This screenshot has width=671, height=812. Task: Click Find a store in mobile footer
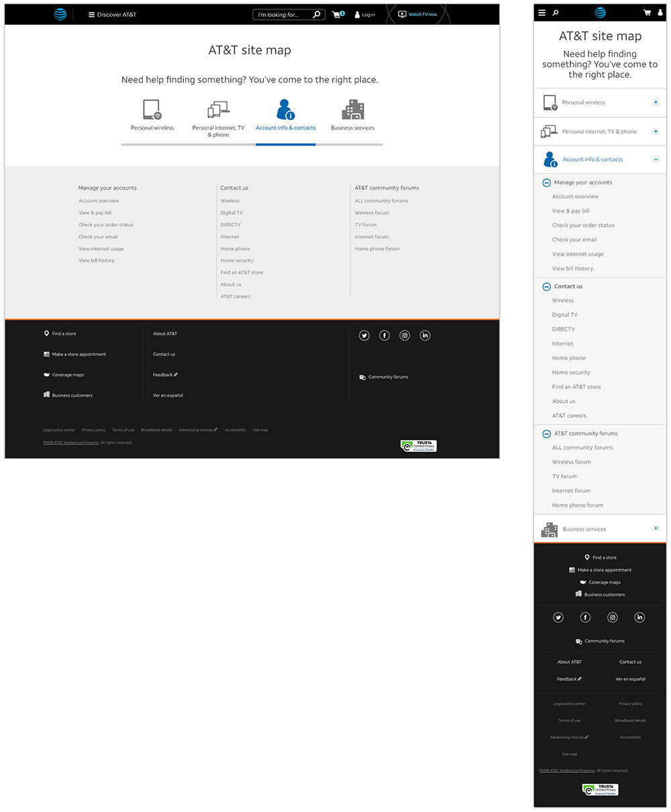click(601, 557)
